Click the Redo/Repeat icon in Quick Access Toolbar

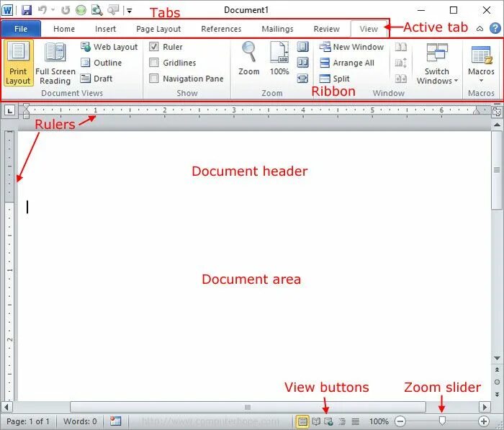point(66,10)
